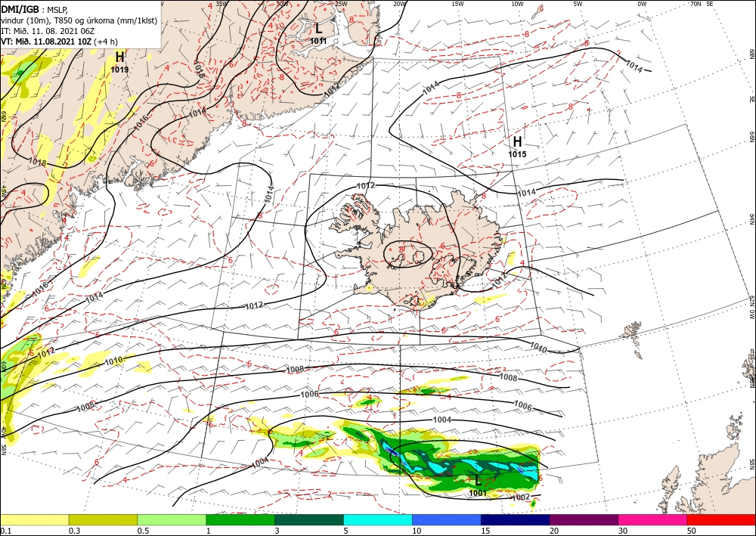Image resolution: width=756 pixels, height=536 pixels.
Task: Click the red 8 temperature label inside central Iceland
Action: pyautogui.click(x=400, y=249)
